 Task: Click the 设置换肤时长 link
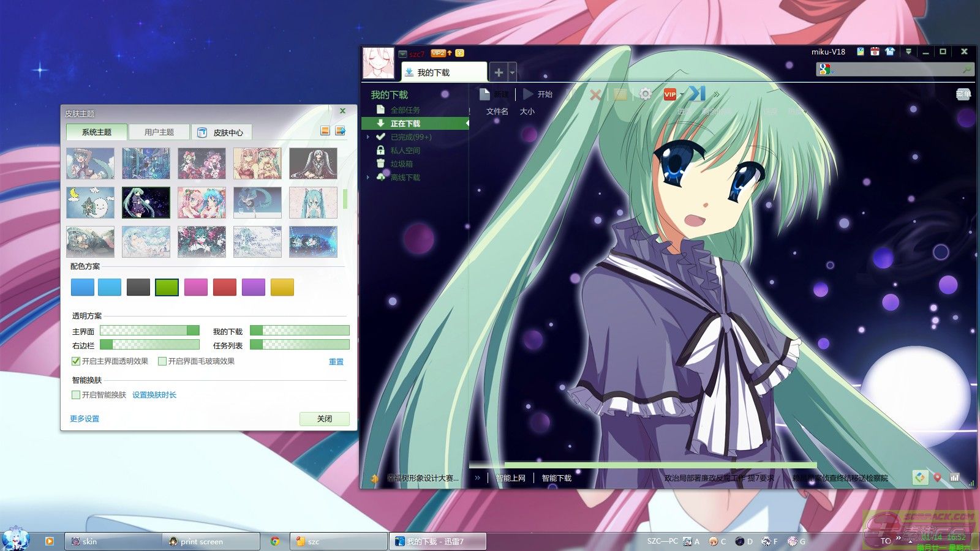click(154, 395)
